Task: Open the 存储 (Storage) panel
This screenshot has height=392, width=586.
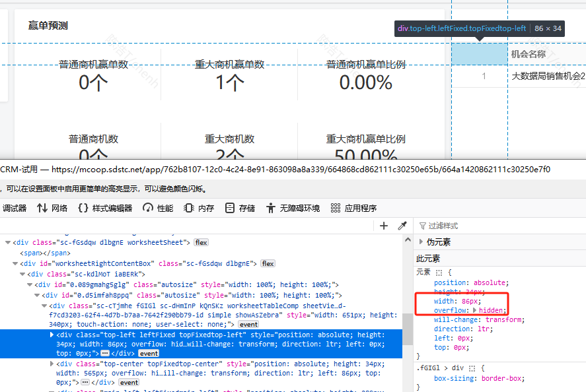Action: coord(240,208)
